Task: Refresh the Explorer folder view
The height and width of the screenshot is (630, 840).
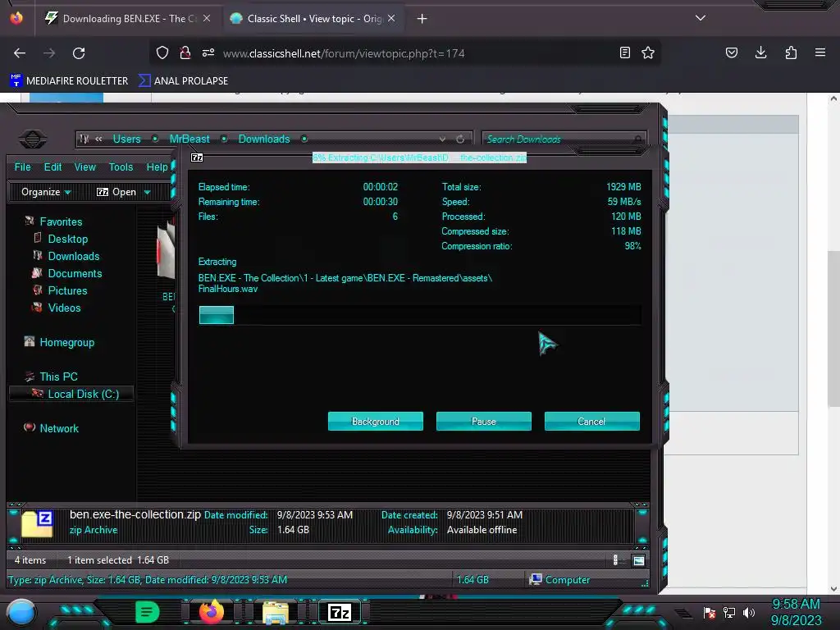Action: pos(460,139)
